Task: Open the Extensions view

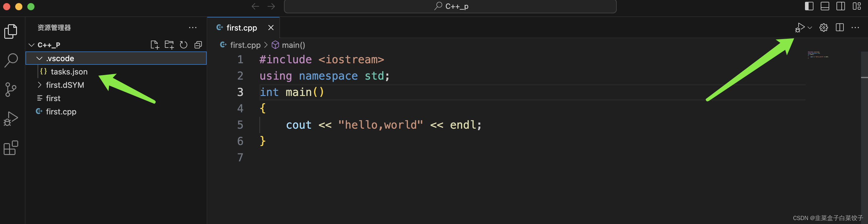Action: (x=11, y=148)
